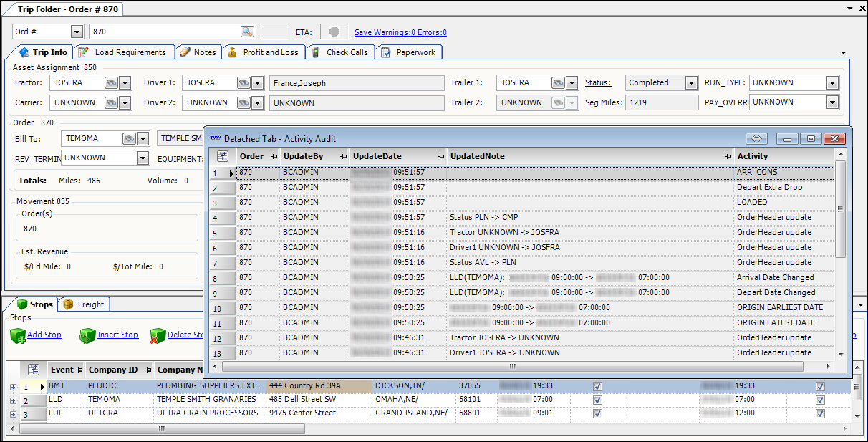
Task: Toggle the first checkbox in the BMT row
Action: point(598,386)
